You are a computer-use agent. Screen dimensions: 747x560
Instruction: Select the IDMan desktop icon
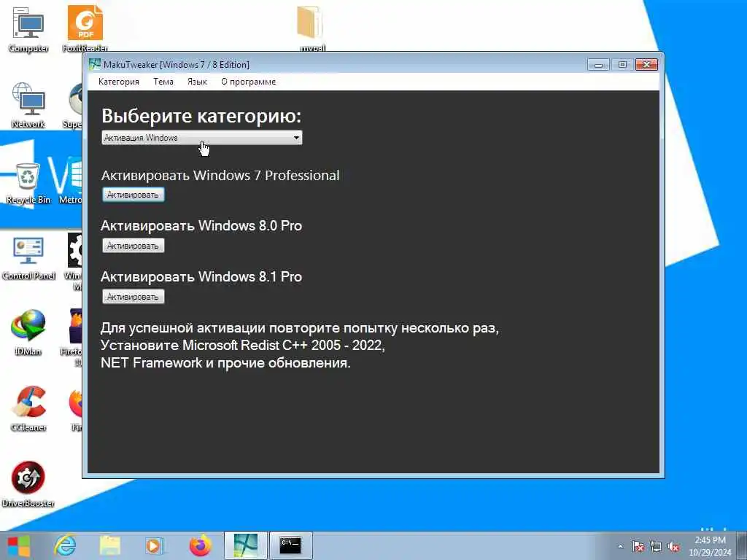pyautogui.click(x=28, y=332)
